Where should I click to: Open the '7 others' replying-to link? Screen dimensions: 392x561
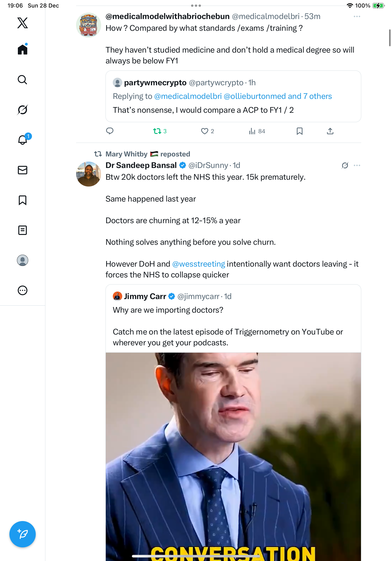(x=318, y=96)
